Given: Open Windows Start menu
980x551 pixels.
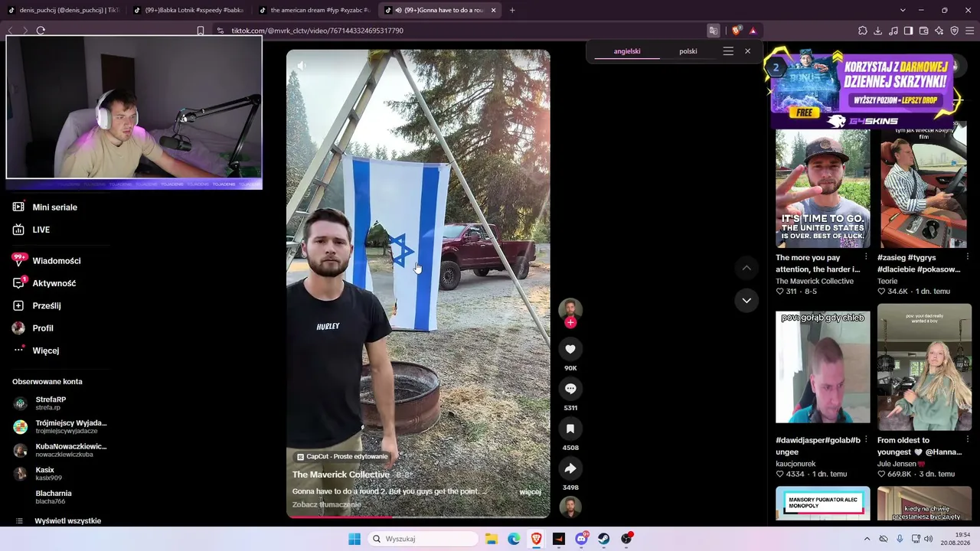Looking at the screenshot, I should click(x=354, y=539).
